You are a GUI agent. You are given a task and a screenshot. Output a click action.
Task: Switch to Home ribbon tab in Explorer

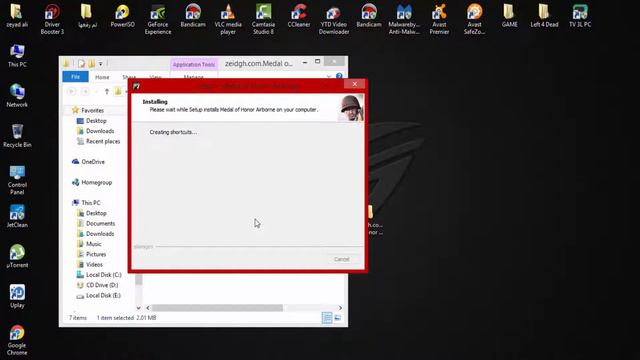click(102, 77)
